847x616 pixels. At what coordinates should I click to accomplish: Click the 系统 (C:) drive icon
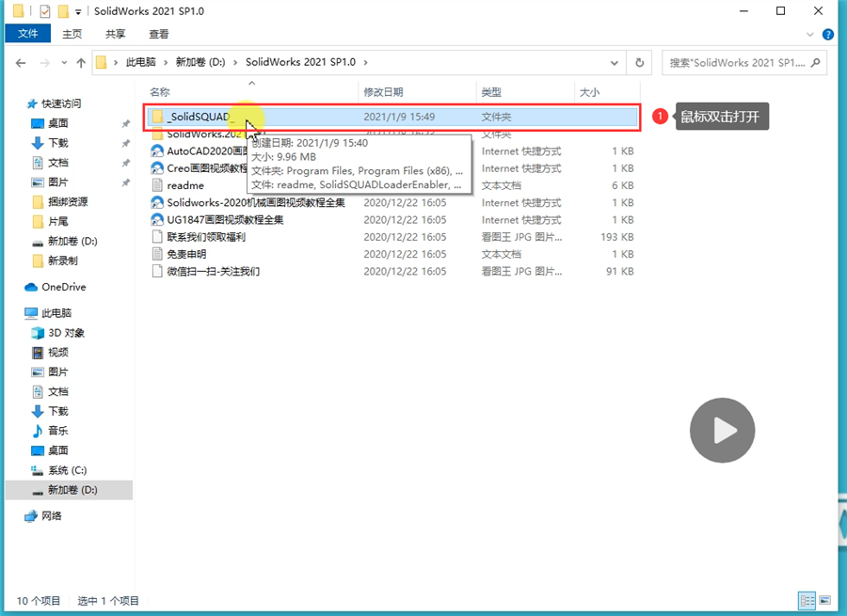pos(38,470)
